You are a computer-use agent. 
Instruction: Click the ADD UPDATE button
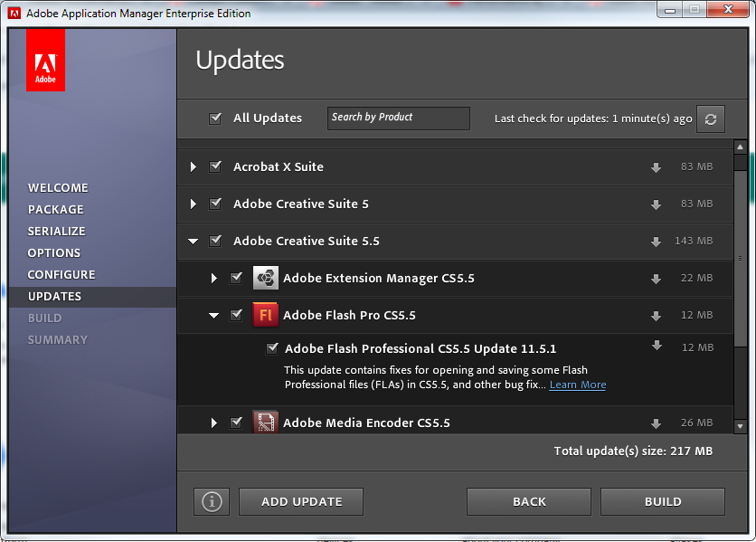tap(300, 501)
